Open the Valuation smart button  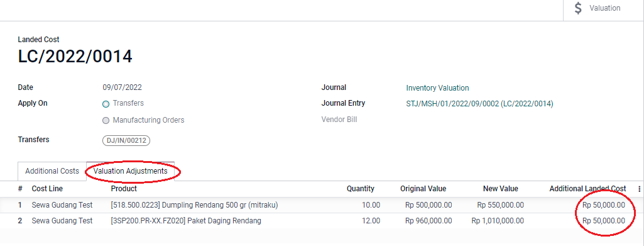coord(603,9)
